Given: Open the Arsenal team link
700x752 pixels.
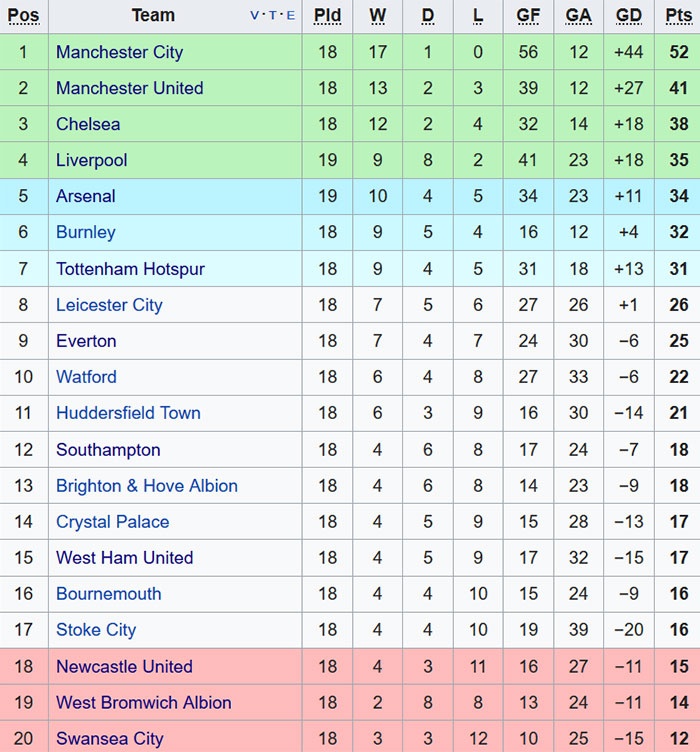Looking at the screenshot, I should point(85,196).
